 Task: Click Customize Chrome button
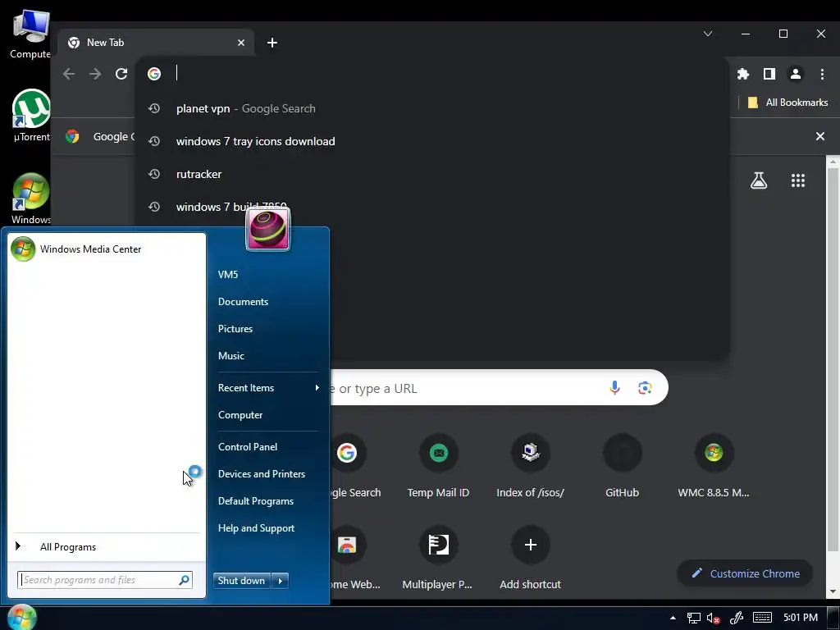pyautogui.click(x=745, y=573)
